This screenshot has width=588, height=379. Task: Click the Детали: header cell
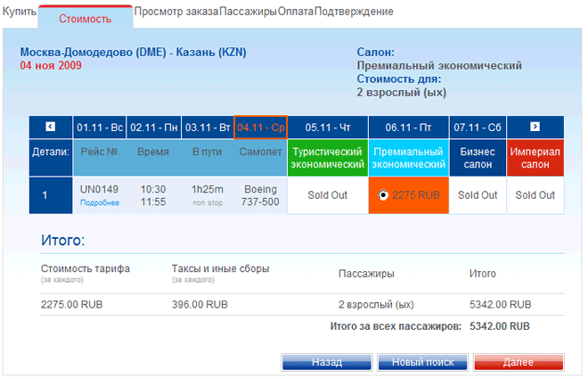pos(51,158)
